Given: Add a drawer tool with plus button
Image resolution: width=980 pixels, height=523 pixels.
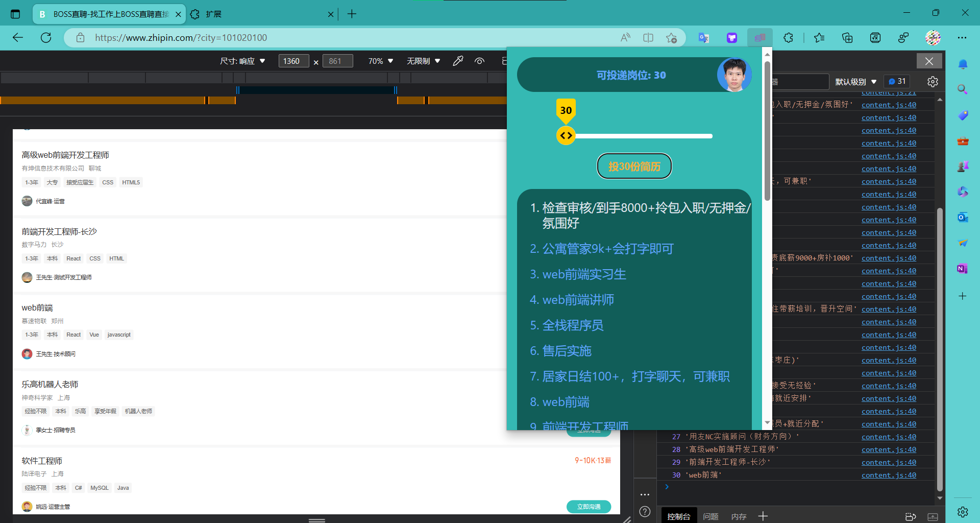Looking at the screenshot, I should 763,516.
